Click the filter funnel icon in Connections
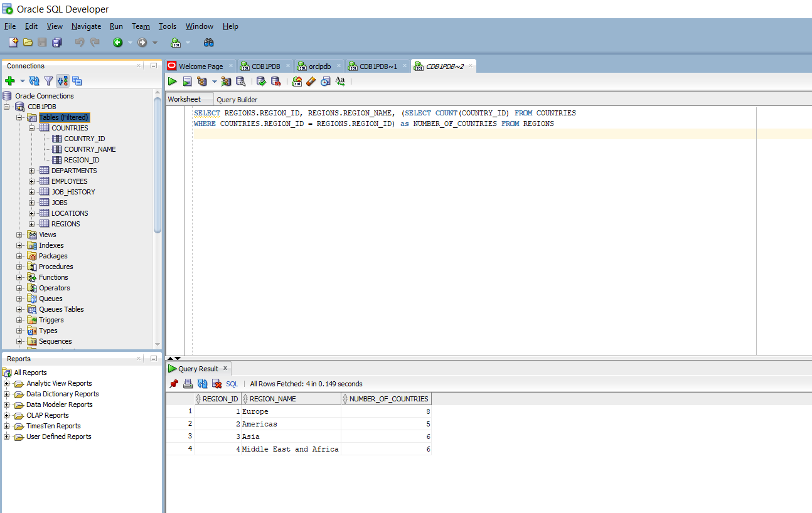Viewport: 812px width, 513px height. 48,81
